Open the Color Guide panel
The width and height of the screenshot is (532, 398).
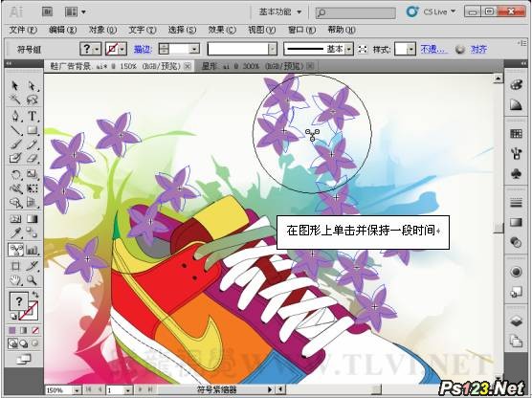[516, 105]
